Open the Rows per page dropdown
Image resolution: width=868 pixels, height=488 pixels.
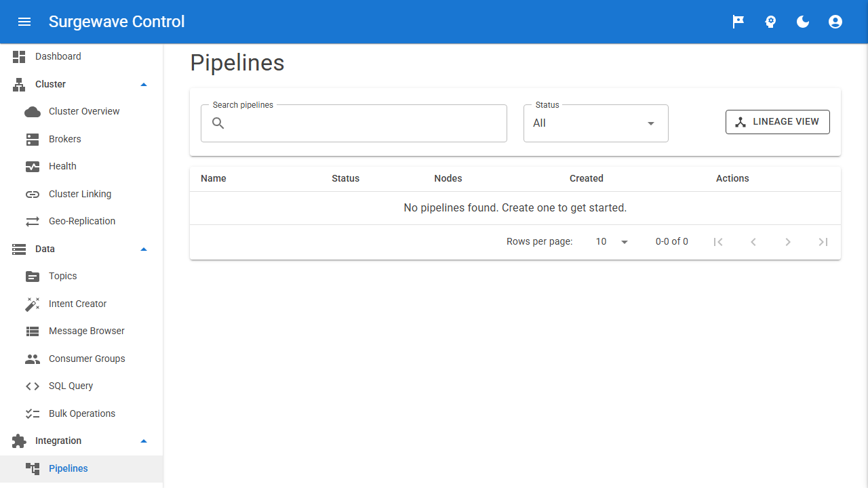612,242
